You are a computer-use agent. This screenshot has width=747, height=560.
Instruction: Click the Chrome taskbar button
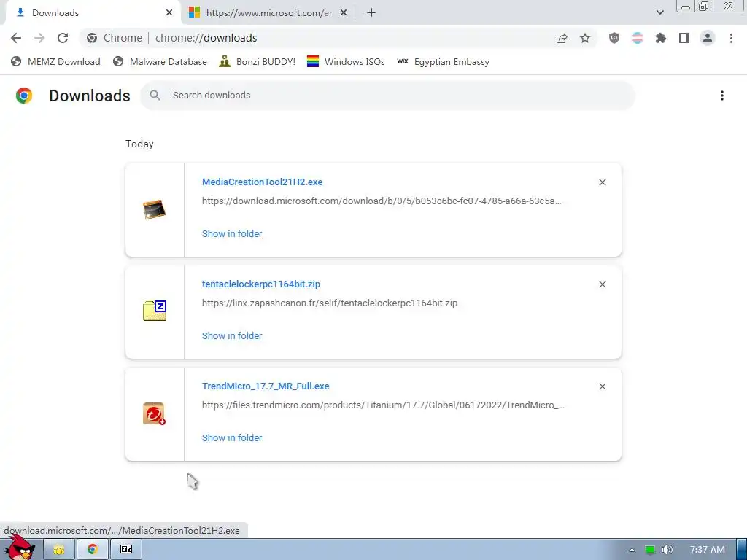(x=93, y=550)
